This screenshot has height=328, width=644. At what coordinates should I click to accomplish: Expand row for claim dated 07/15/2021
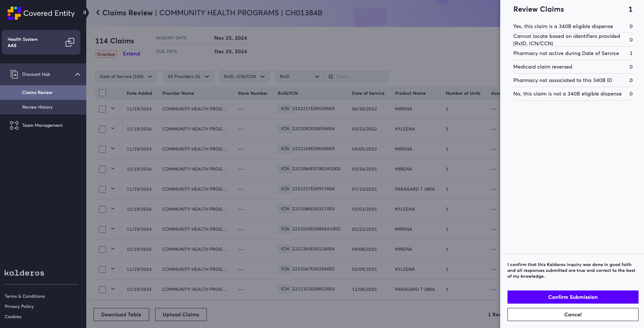(x=113, y=188)
